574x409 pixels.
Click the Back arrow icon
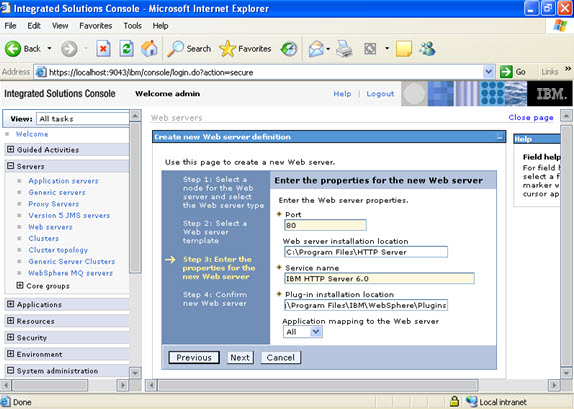pyautogui.click(x=13, y=49)
